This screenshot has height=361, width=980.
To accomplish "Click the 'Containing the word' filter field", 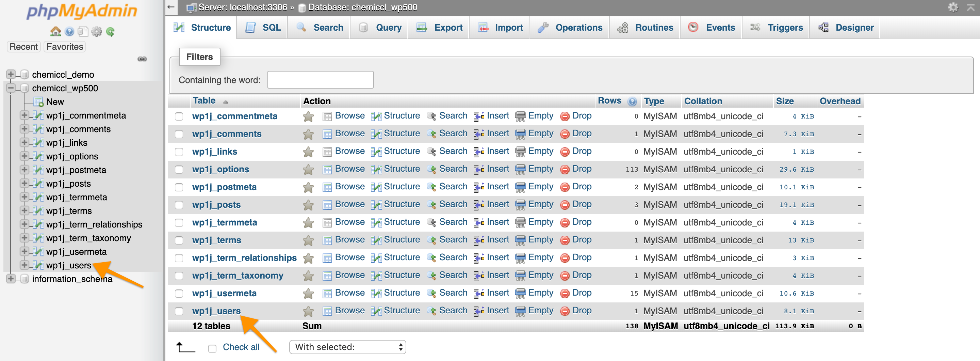I will (x=320, y=80).
